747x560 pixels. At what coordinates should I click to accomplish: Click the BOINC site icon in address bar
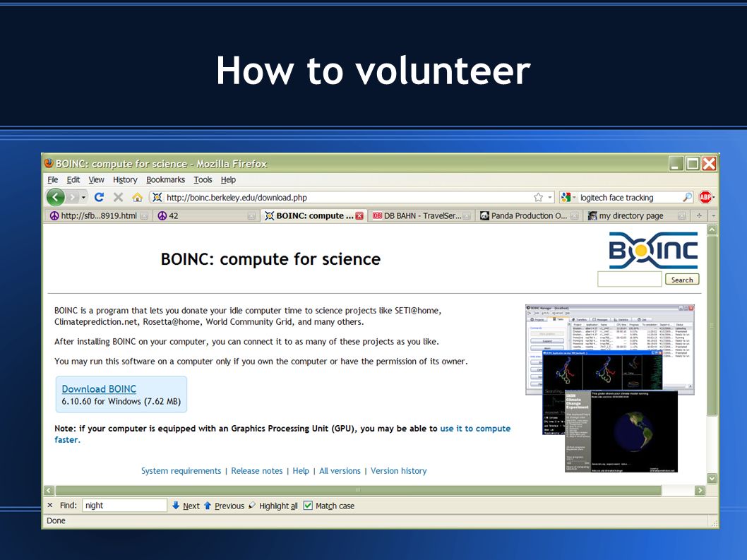157,197
